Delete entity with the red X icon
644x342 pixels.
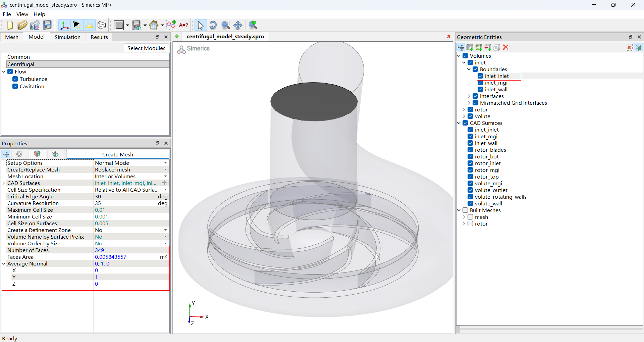506,47
